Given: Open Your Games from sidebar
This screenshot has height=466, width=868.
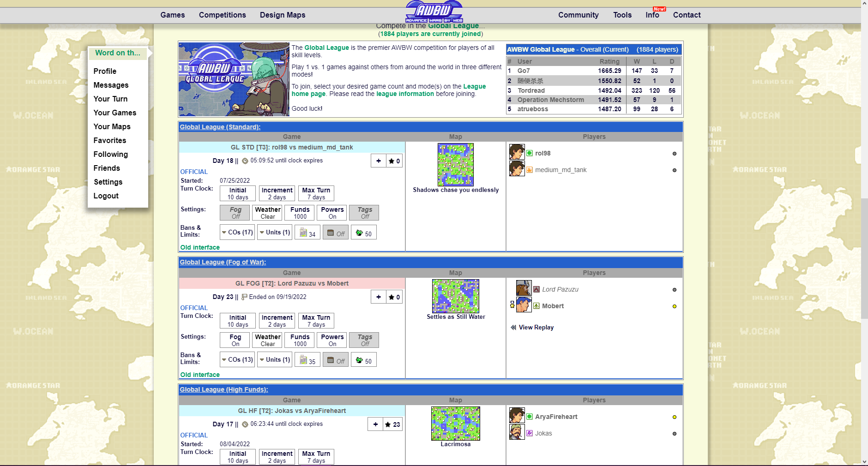Looking at the screenshot, I should coord(115,113).
